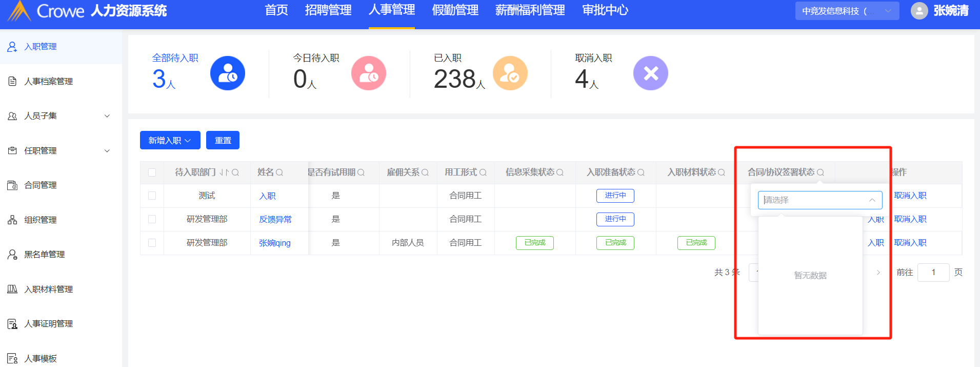Open the 新增入职 dropdown button
Image resolution: width=980 pixels, height=367 pixels.
(x=170, y=140)
